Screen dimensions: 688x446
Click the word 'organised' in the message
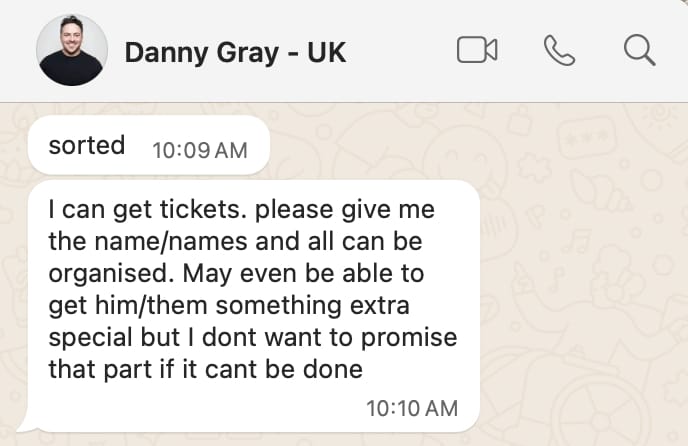click(107, 274)
